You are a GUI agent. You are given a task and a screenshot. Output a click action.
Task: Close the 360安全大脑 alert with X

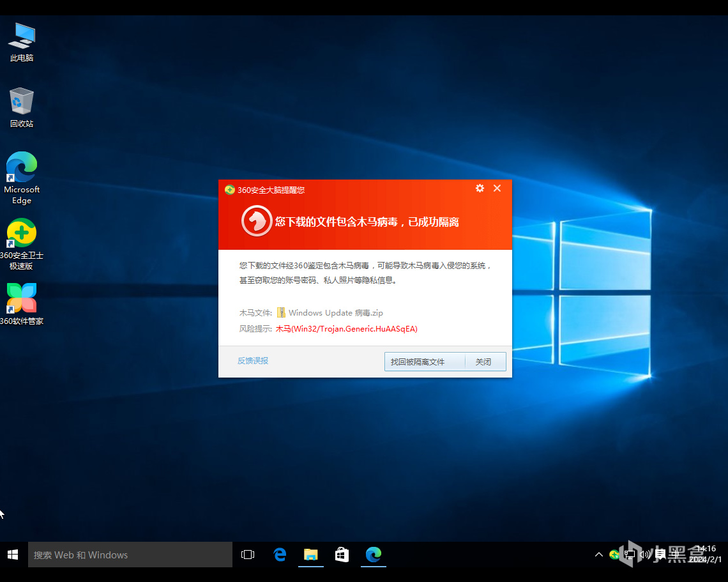(497, 188)
